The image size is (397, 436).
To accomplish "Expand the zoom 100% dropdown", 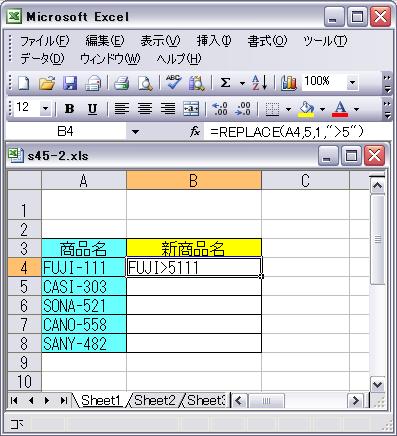I will click(352, 82).
